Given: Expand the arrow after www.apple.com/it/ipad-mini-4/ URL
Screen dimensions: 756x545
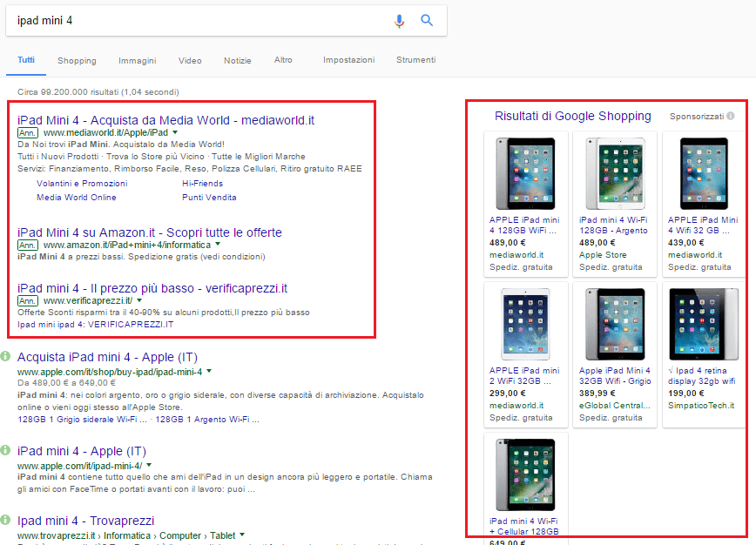Looking at the screenshot, I should [x=149, y=465].
